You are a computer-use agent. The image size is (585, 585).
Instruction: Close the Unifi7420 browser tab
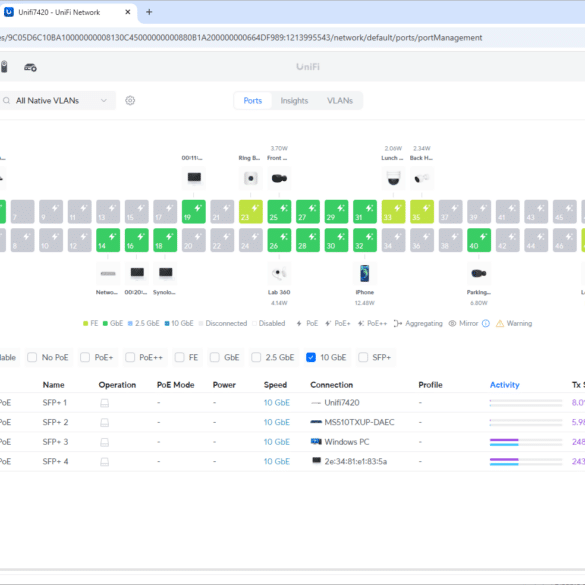pos(128,12)
